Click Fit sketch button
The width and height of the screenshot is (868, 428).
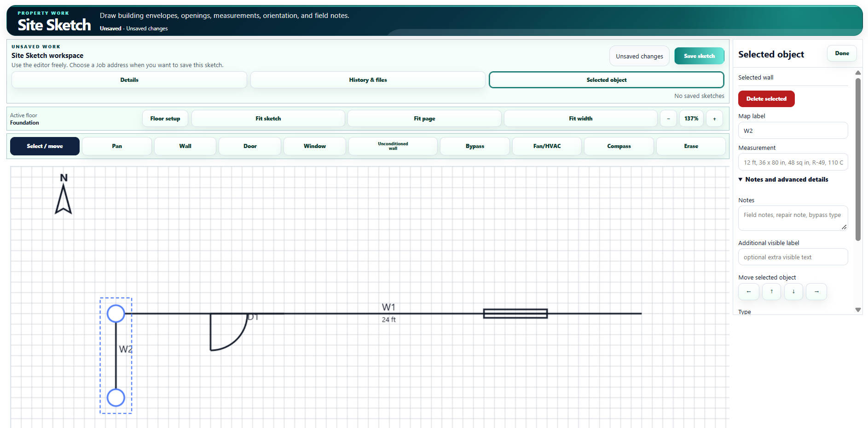pos(268,119)
